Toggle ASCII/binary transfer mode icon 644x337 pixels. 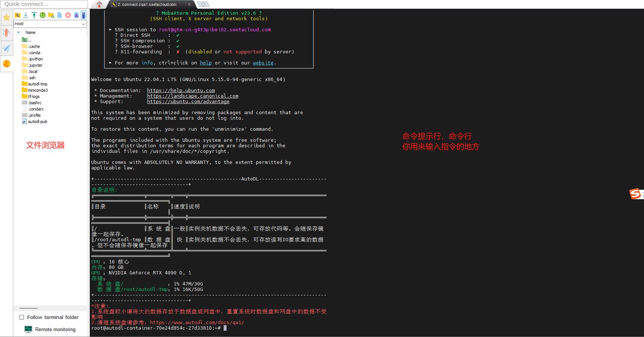(77, 15)
